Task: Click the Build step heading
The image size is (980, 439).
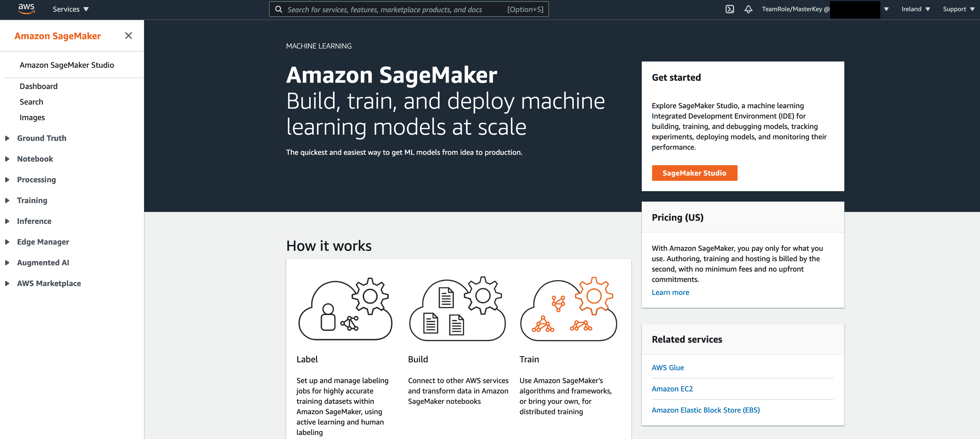Action: 418,359
